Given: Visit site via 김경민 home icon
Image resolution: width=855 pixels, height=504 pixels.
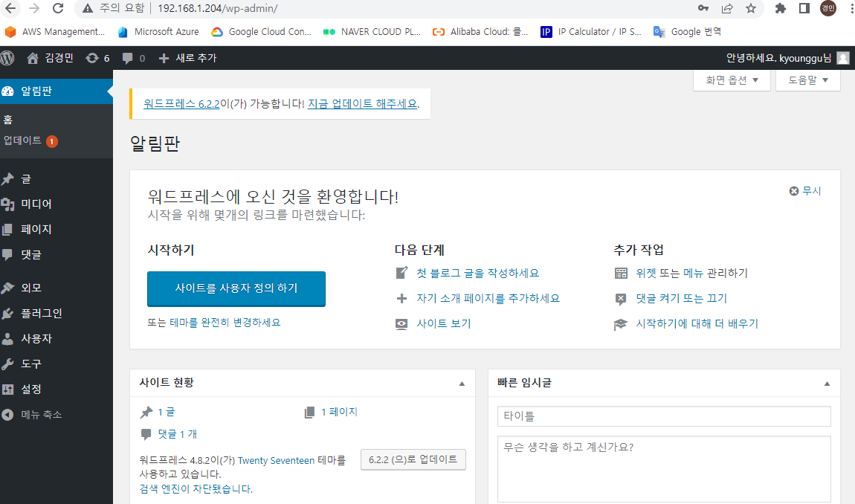Looking at the screenshot, I should click(x=50, y=58).
